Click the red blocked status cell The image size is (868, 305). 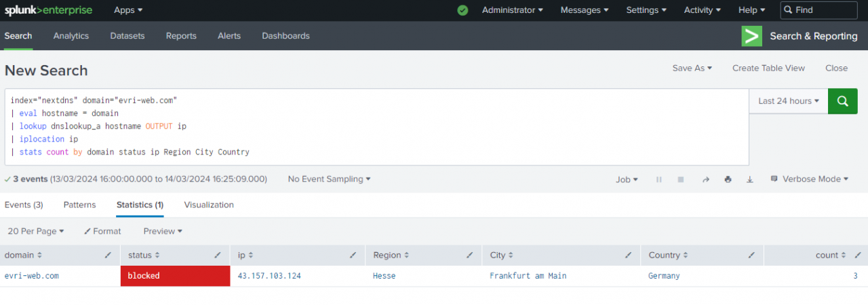tap(175, 276)
